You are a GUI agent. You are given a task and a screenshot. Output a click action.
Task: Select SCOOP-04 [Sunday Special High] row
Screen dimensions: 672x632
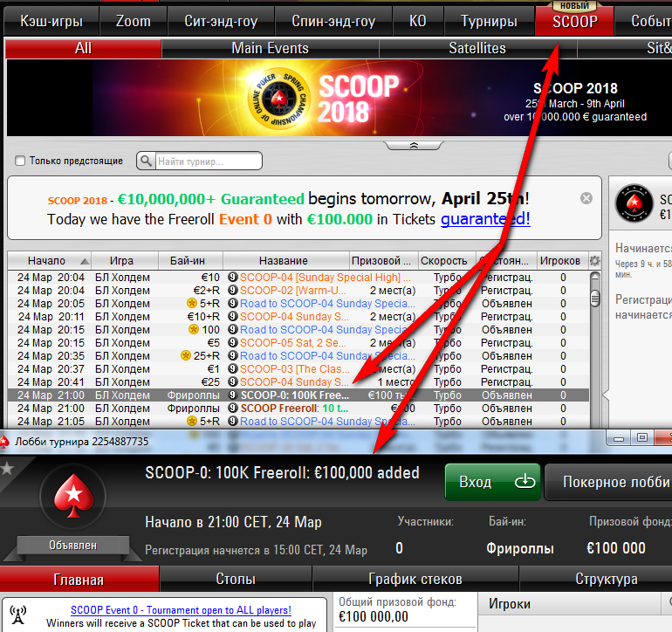pyautogui.click(x=298, y=278)
